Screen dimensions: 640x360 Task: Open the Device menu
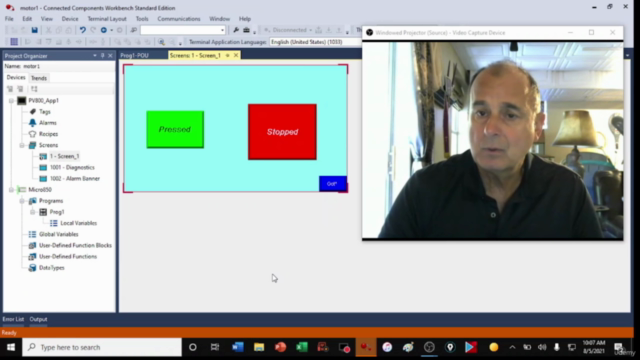coord(70,19)
